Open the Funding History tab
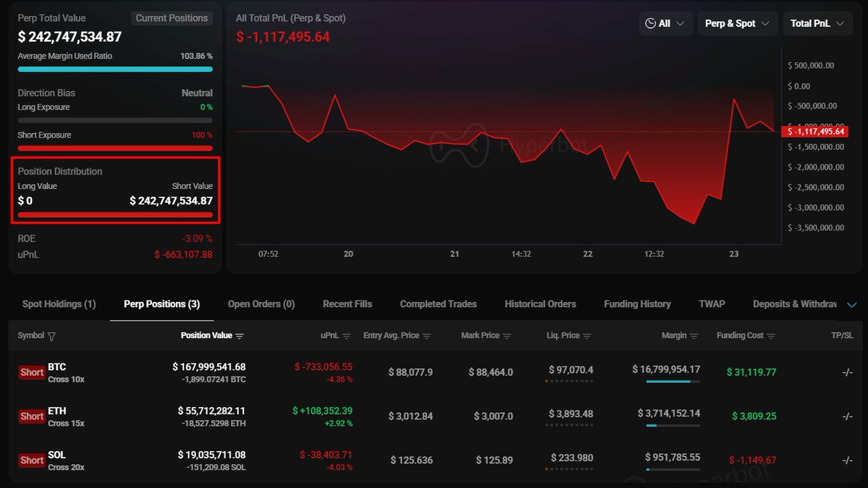868x488 pixels. [x=637, y=304]
